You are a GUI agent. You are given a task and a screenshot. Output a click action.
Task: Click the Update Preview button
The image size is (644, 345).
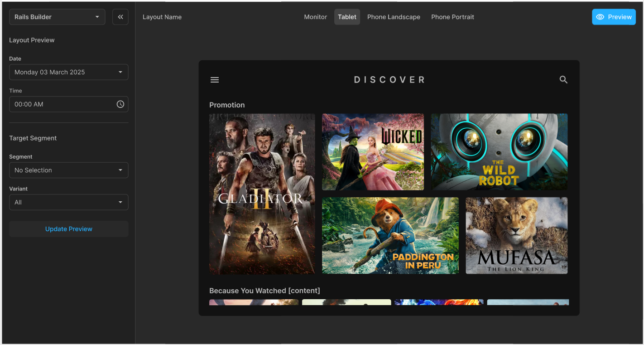click(x=69, y=229)
